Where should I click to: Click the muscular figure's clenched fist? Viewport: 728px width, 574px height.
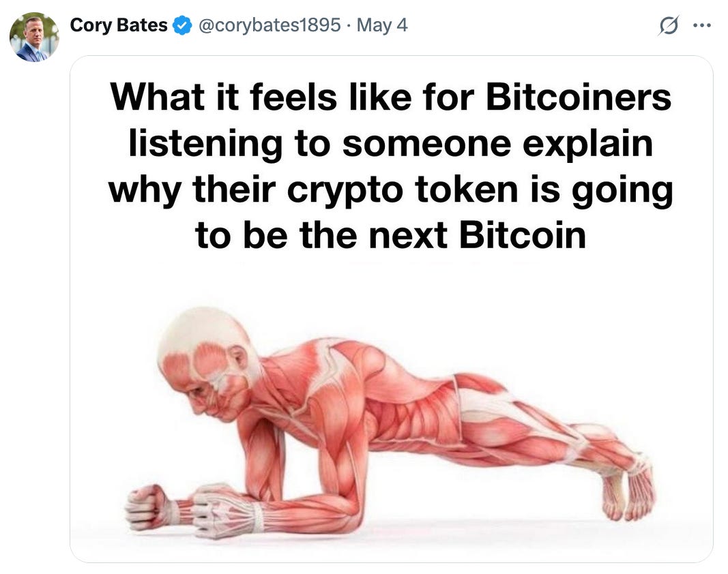pyautogui.click(x=147, y=507)
